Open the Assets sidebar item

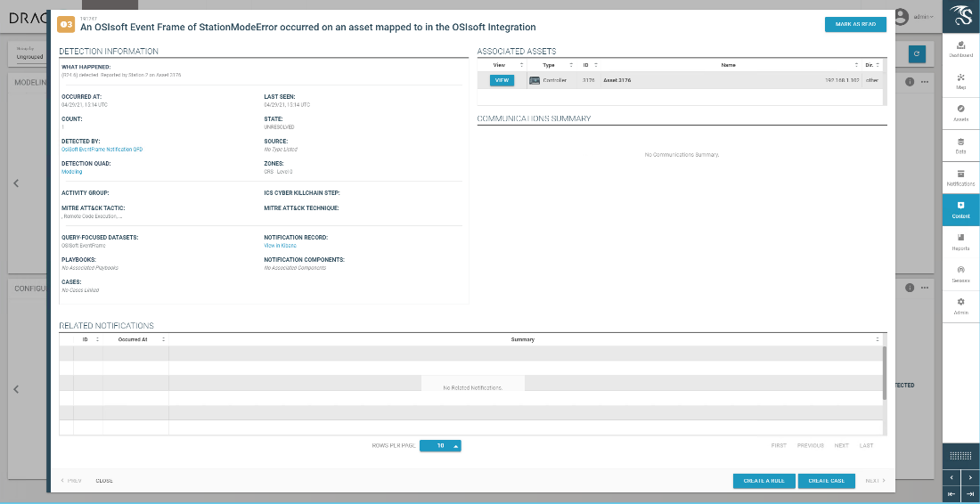tap(960, 112)
